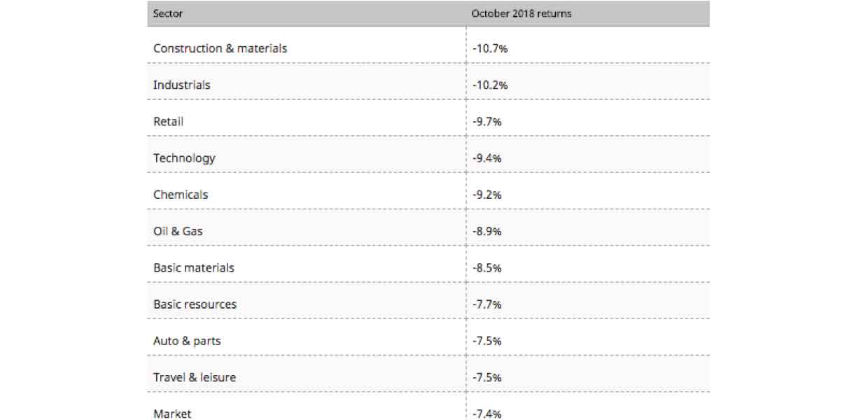The height and width of the screenshot is (420, 868).
Task: Click the -8.9% return value
Action: (486, 231)
